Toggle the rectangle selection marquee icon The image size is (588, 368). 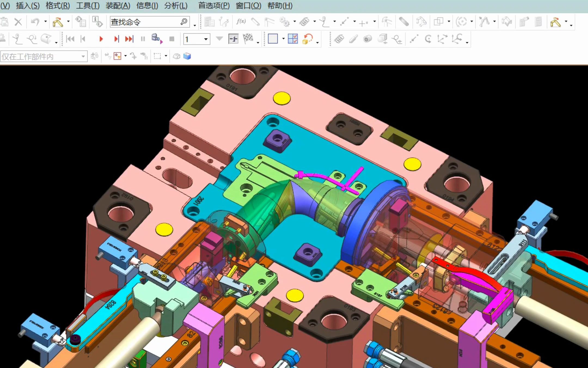pyautogui.click(x=157, y=56)
